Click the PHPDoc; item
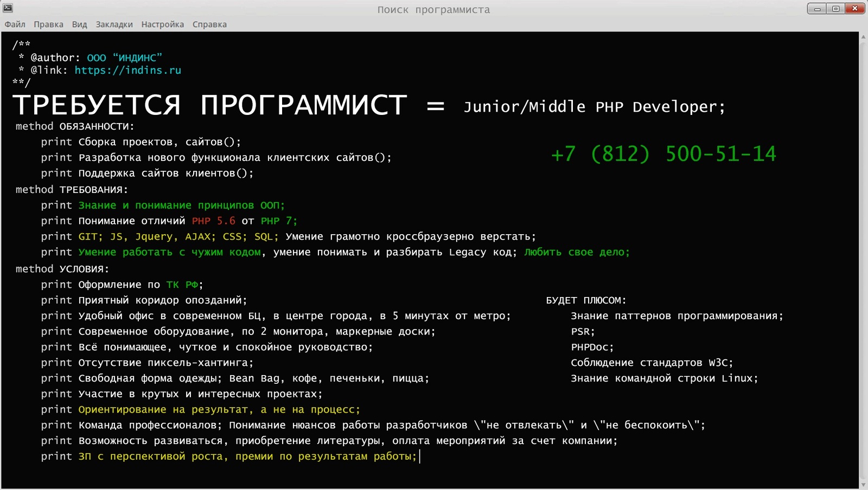868x490 pixels. pyautogui.click(x=592, y=347)
